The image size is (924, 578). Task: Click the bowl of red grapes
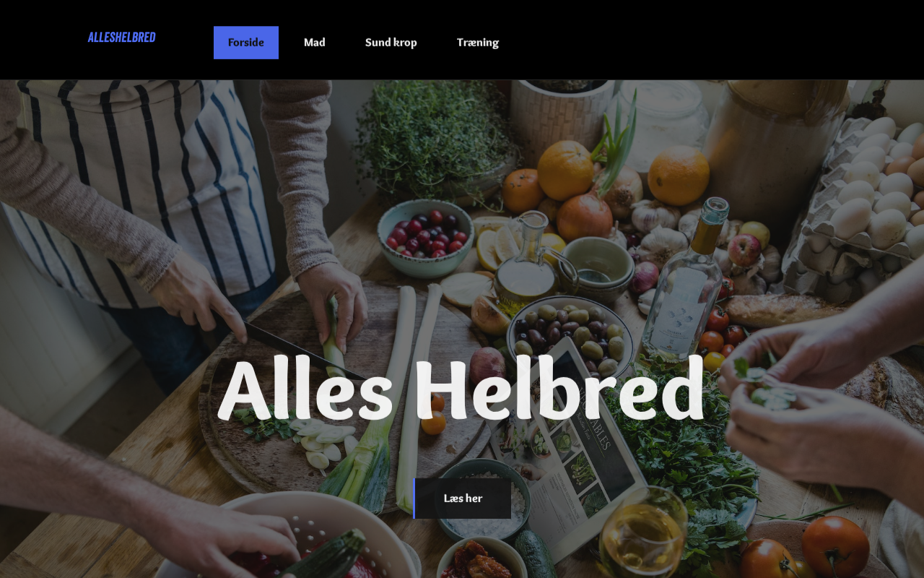[x=426, y=238]
